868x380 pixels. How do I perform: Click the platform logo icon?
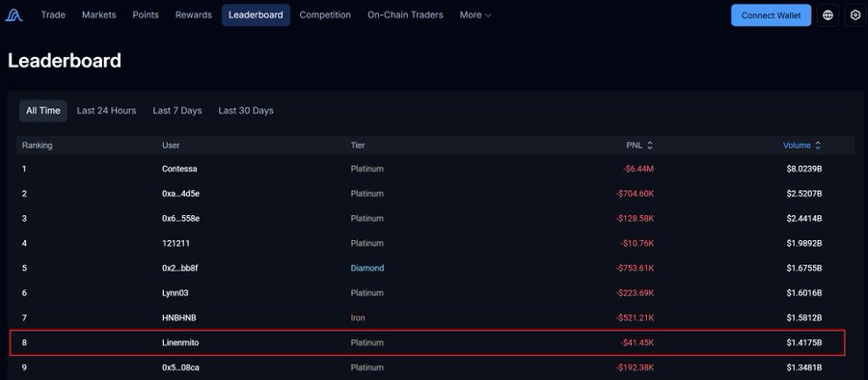14,15
